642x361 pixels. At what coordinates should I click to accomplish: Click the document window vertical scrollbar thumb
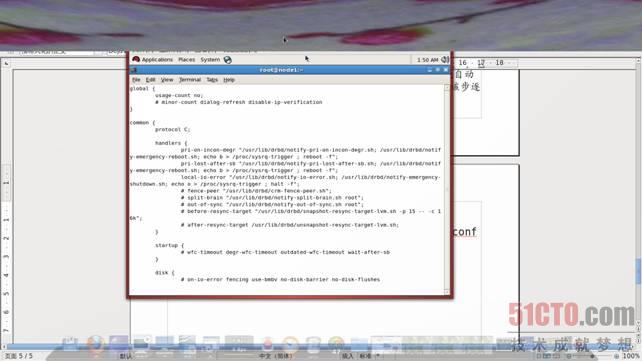(x=638, y=271)
